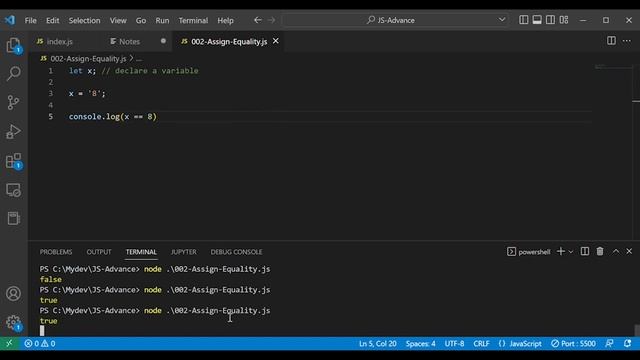Viewport: 640px width, 360px height.
Task: Open Customize Layout options
Action: (564, 20)
